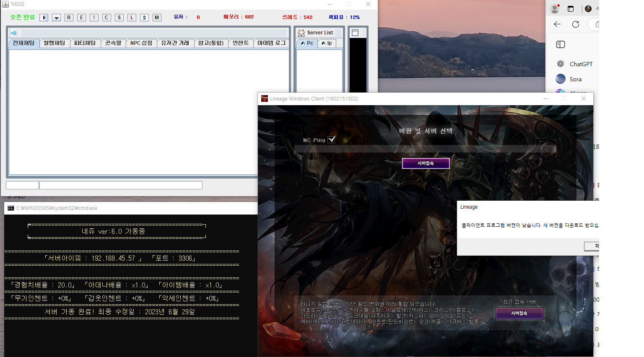This screenshot has height=357, width=644.
Task: Open the 파티채팅 tab
Action: pyautogui.click(x=85, y=43)
